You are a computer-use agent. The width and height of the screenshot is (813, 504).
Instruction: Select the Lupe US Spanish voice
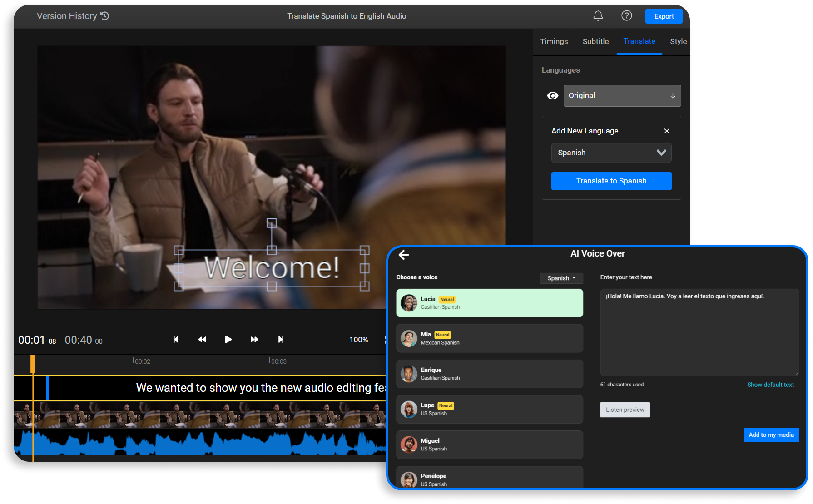(x=489, y=409)
